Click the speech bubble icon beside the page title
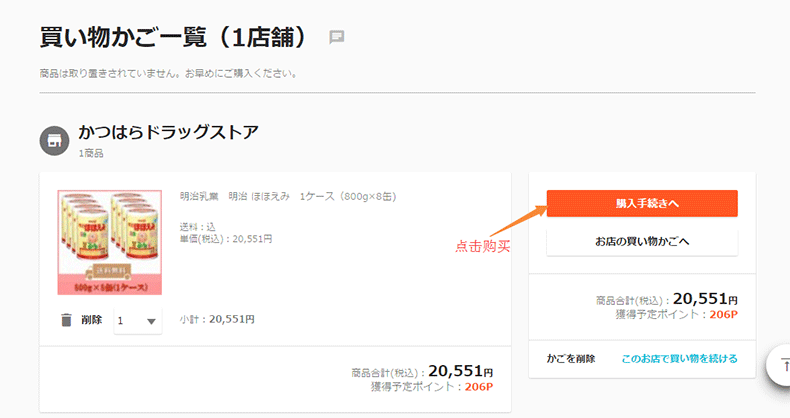 337,37
